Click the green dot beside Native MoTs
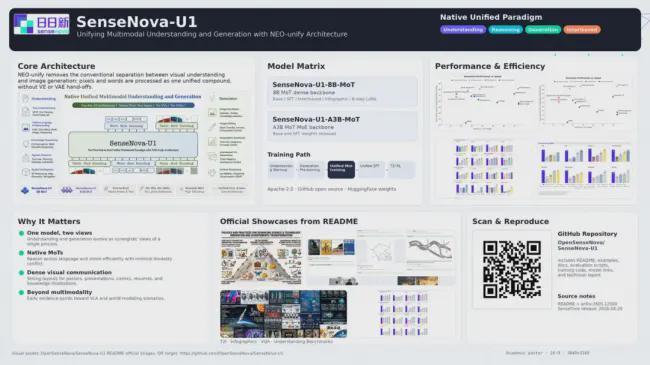 (x=22, y=253)
